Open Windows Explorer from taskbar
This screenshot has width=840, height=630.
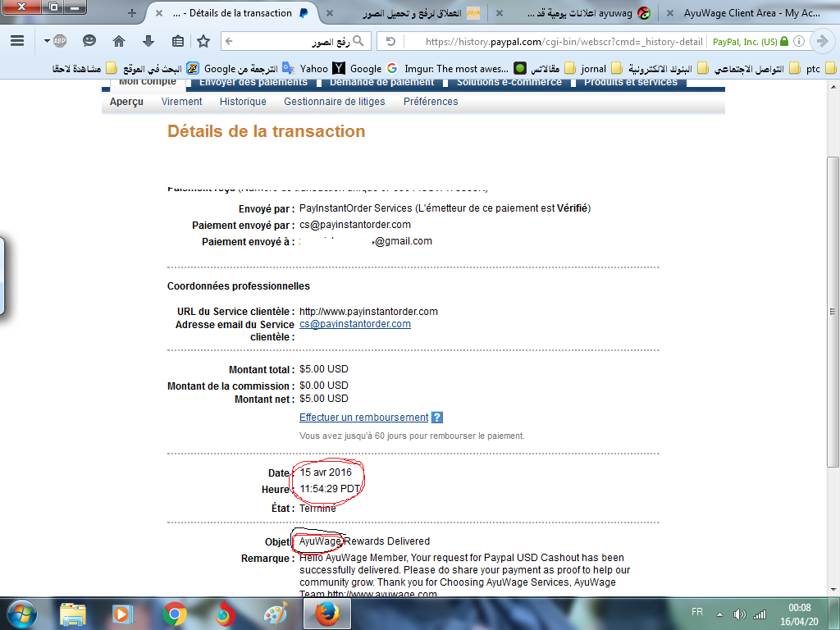pos(73,614)
